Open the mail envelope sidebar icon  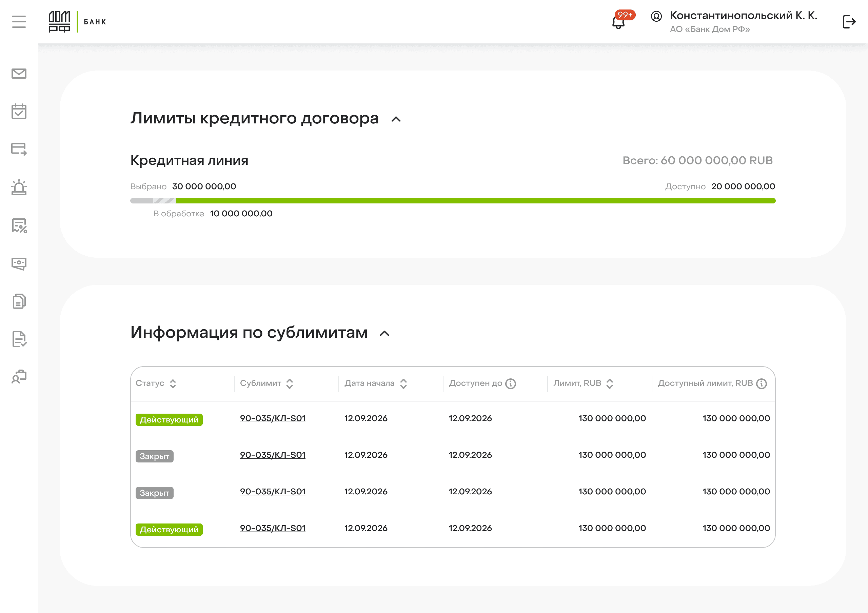click(19, 73)
